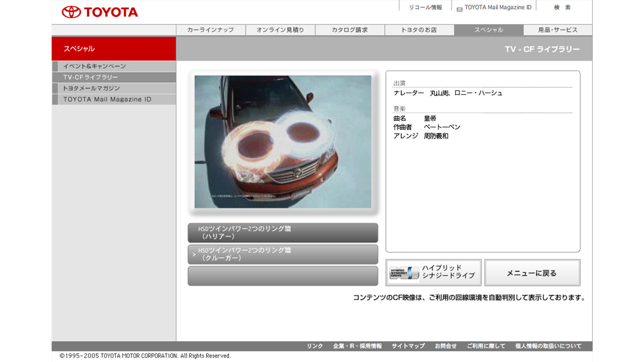This screenshot has width=644, height=362.
Task: Select HSDツインパワー (クルーガー) video entry
Action: [283, 254]
